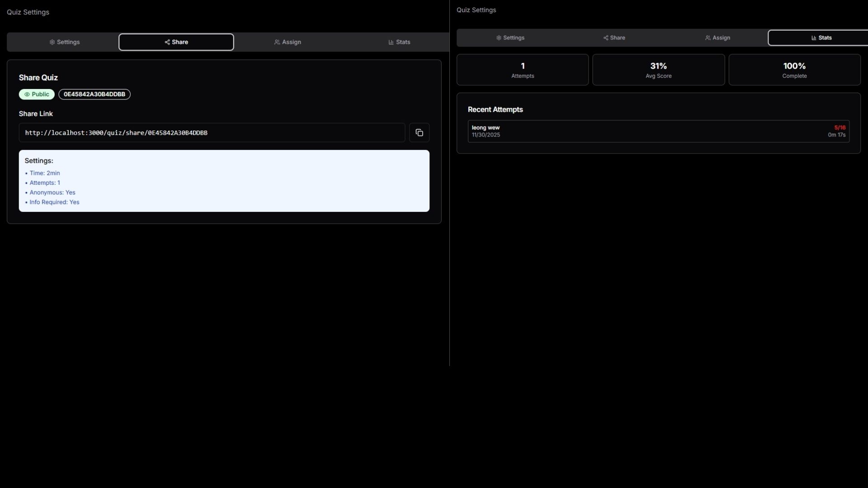Image resolution: width=868 pixels, height=488 pixels.
Task: Select the Stats bar chart icon on the left panel
Action: pos(391,42)
